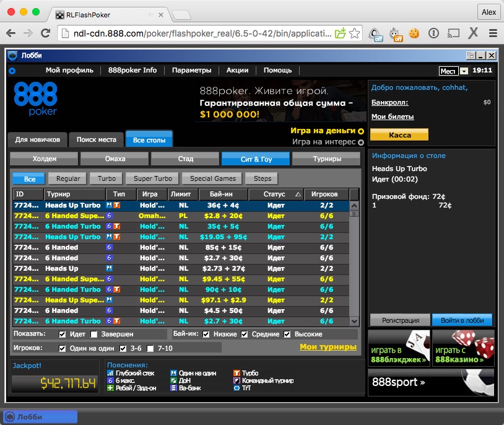The width and height of the screenshot is (504, 425).
Task: Uncheck the Идет status checkbox
Action: [62, 335]
